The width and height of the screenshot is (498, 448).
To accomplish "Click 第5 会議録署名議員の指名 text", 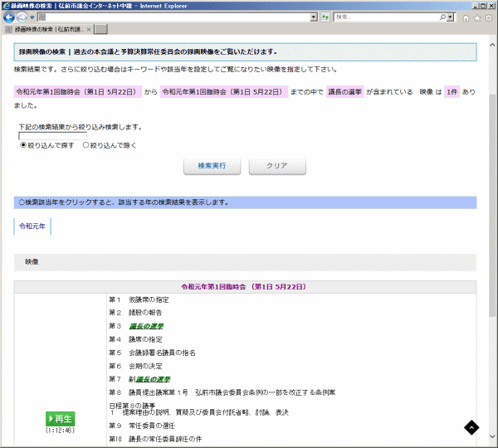I will click(x=153, y=353).
